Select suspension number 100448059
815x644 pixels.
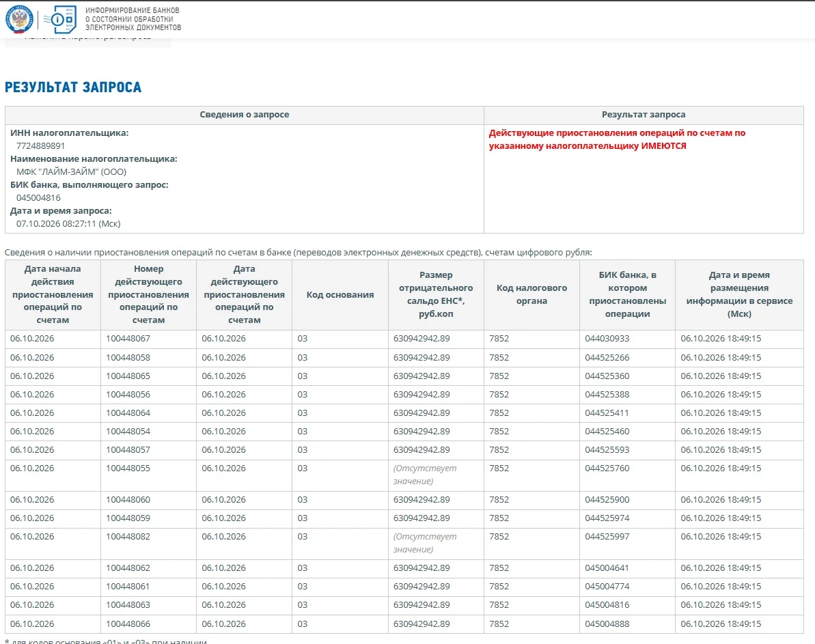tap(128, 519)
